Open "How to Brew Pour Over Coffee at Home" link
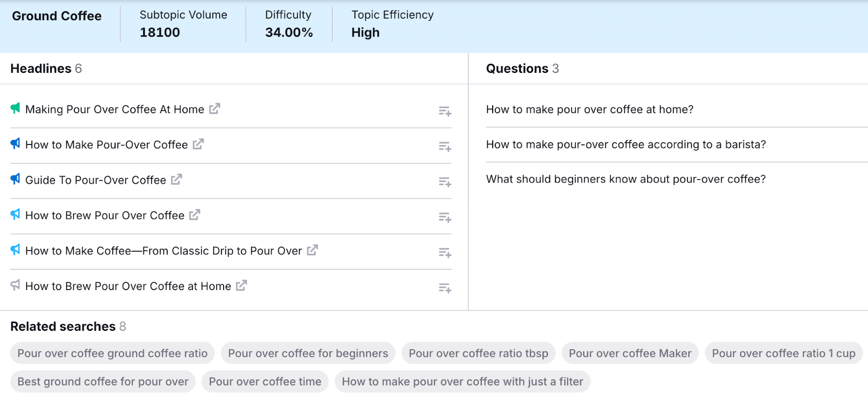The width and height of the screenshot is (868, 397). (x=241, y=286)
